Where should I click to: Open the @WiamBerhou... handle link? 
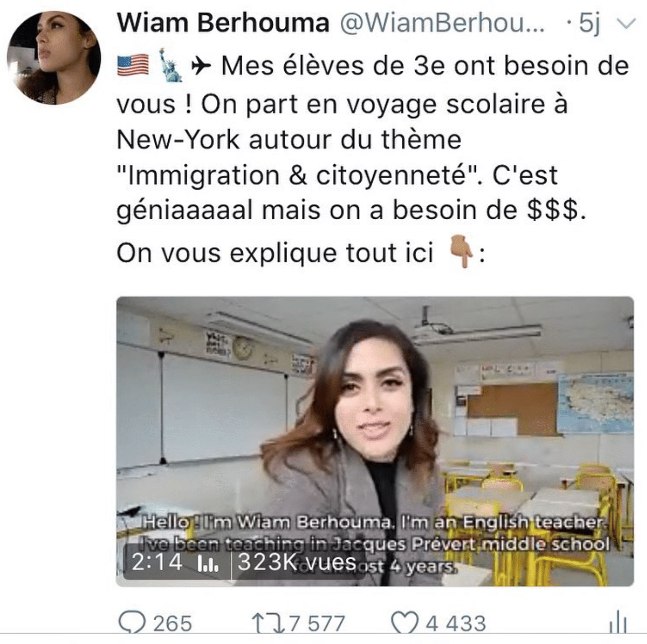click(441, 23)
